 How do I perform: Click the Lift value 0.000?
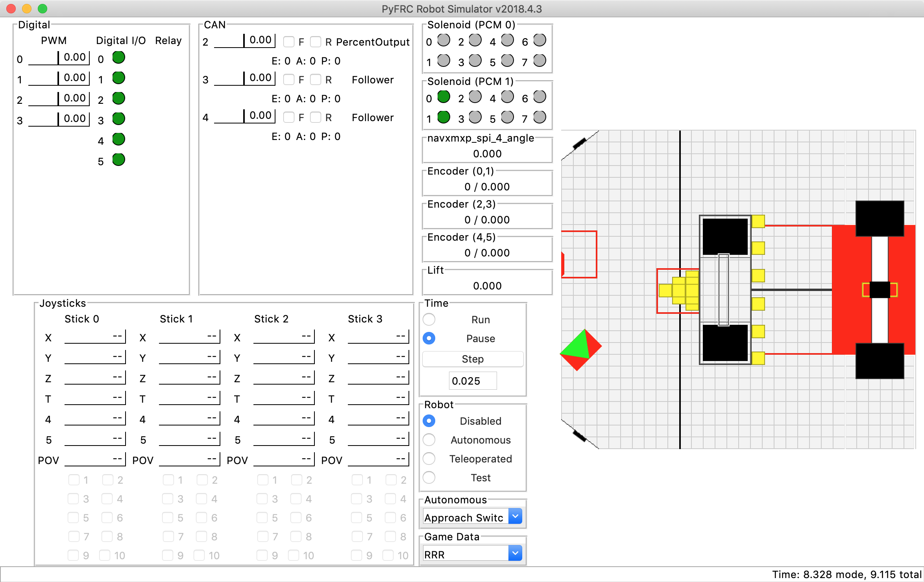coord(487,286)
